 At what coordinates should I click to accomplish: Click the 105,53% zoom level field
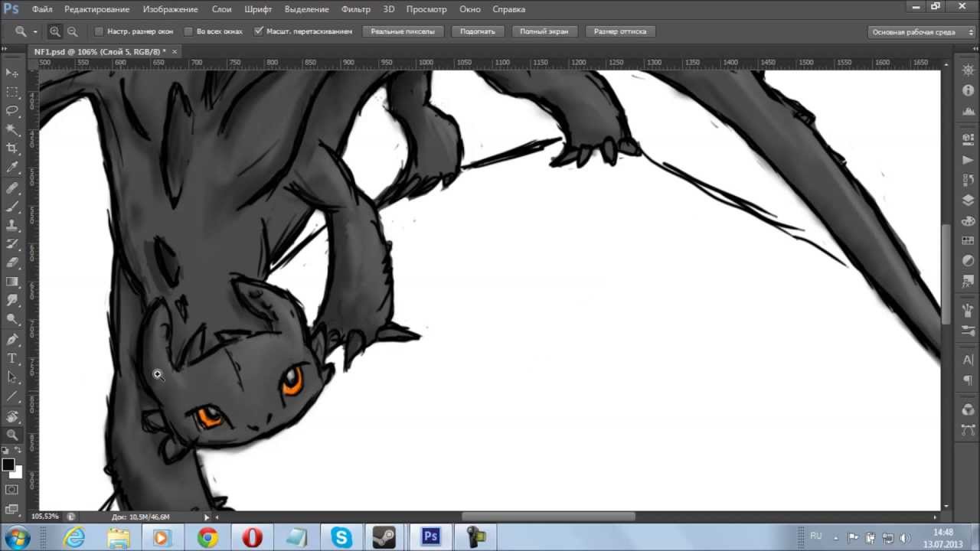45,517
